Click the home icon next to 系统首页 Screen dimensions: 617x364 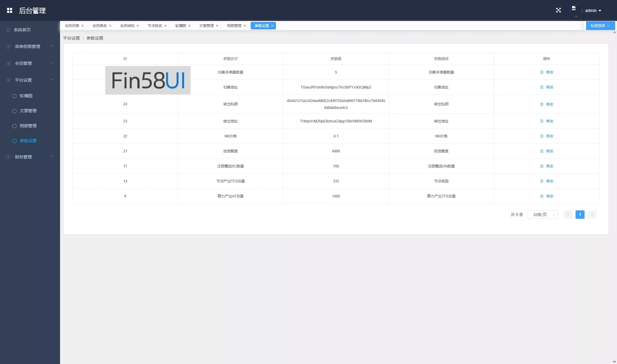[x=8, y=30]
